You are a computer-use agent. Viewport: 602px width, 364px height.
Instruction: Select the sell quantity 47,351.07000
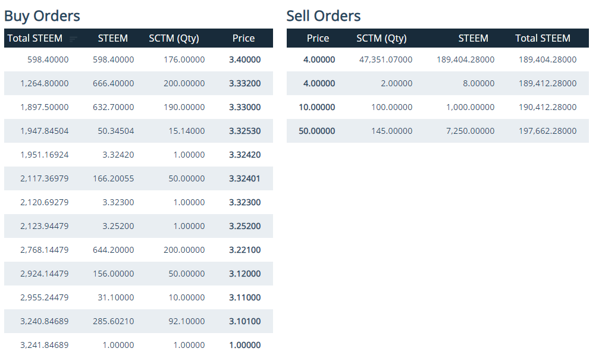[x=386, y=59]
